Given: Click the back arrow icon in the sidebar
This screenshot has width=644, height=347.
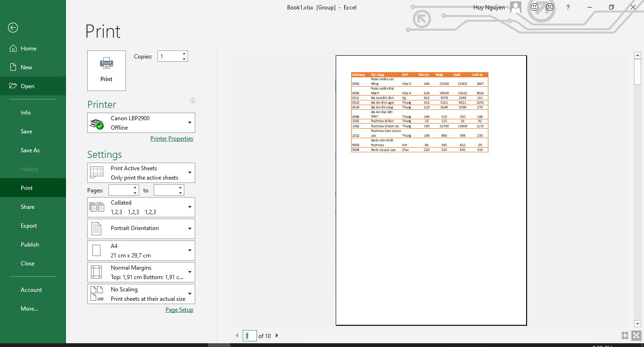Looking at the screenshot, I should click(x=13, y=28).
